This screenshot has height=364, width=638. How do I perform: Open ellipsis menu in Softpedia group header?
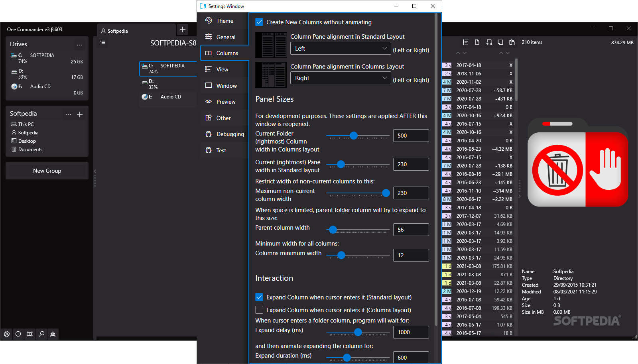68,114
